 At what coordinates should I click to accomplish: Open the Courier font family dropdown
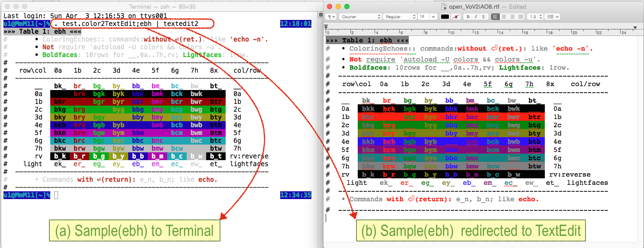coord(360,17)
